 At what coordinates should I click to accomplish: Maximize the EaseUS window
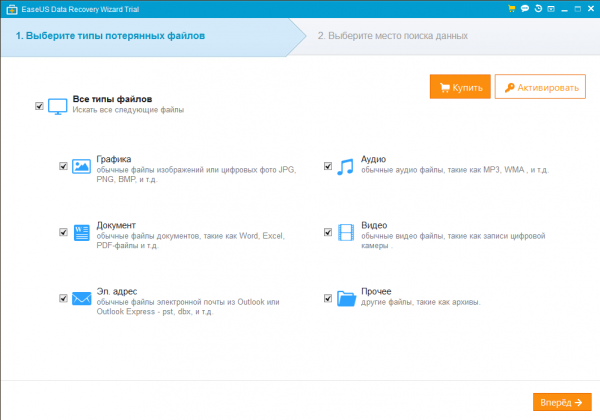pyautogui.click(x=577, y=9)
